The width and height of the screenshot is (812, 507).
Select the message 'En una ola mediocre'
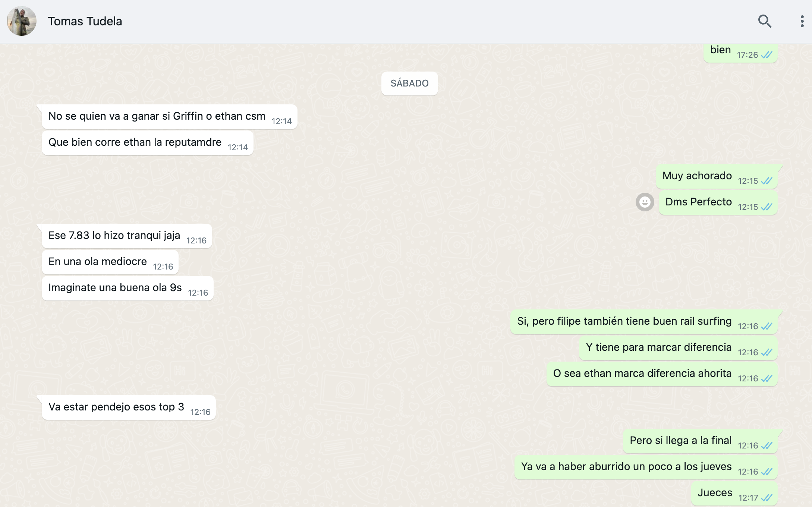pyautogui.click(x=110, y=262)
